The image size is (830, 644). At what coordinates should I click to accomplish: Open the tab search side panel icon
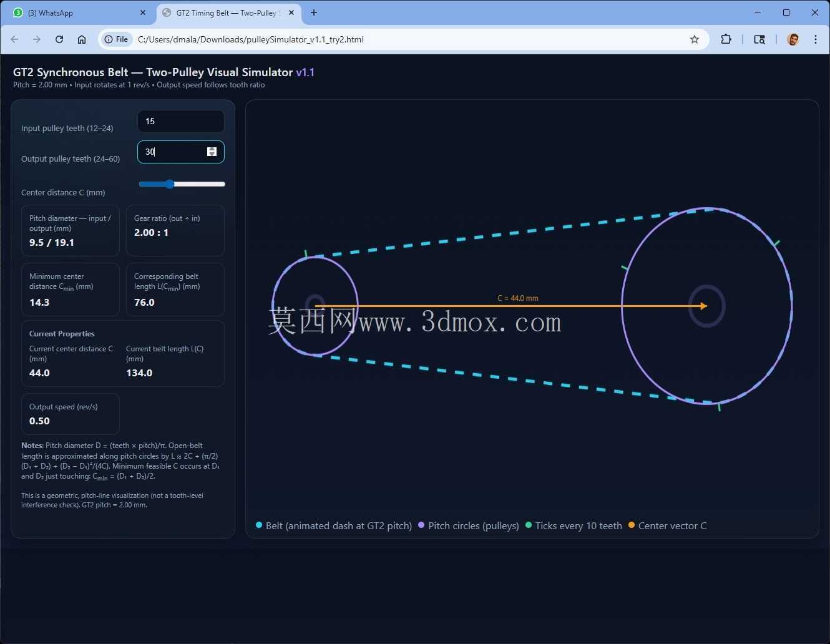(x=759, y=39)
